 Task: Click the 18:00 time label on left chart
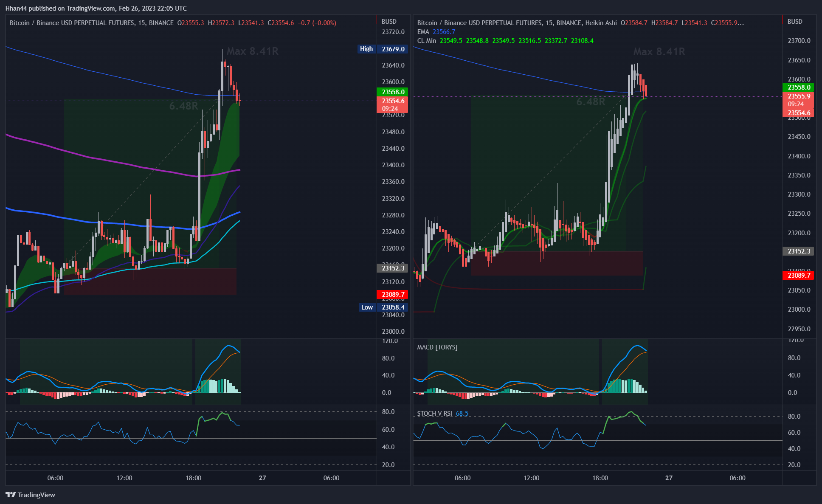click(x=193, y=478)
